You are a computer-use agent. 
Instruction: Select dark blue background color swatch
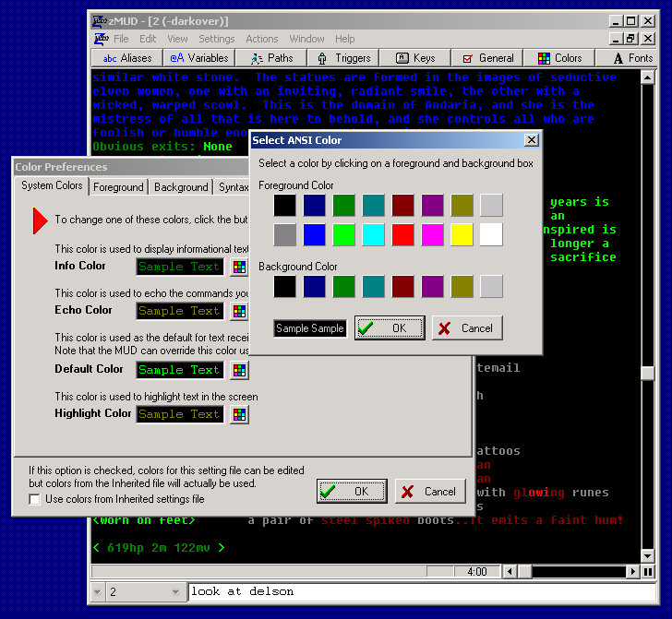[314, 286]
